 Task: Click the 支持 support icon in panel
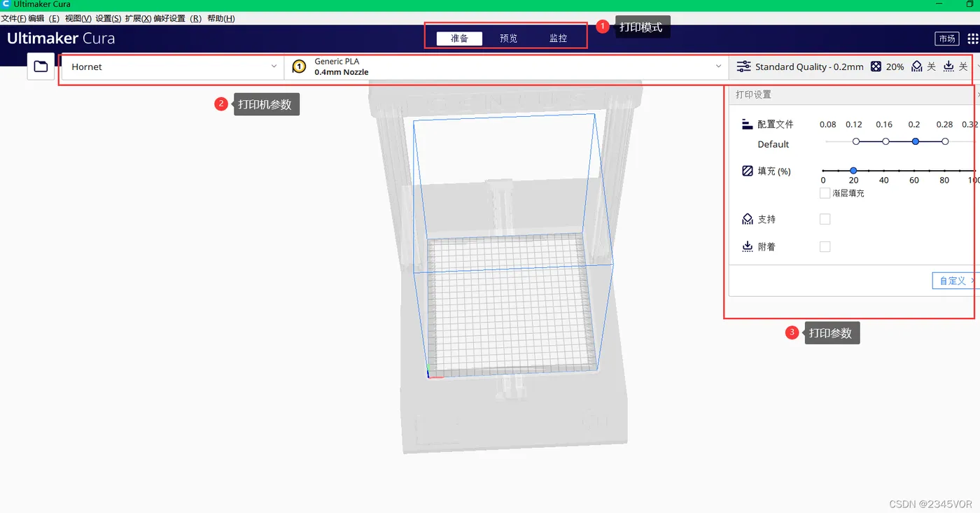pyautogui.click(x=748, y=219)
